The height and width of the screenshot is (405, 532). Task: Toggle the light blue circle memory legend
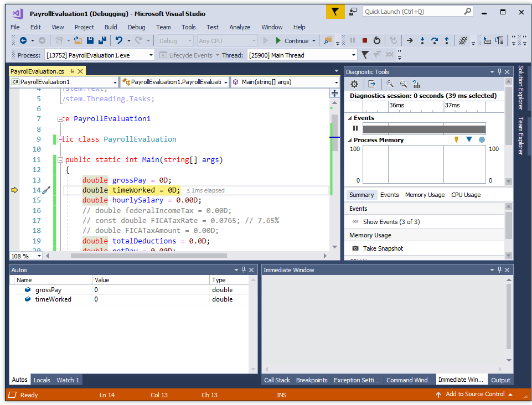tap(482, 139)
